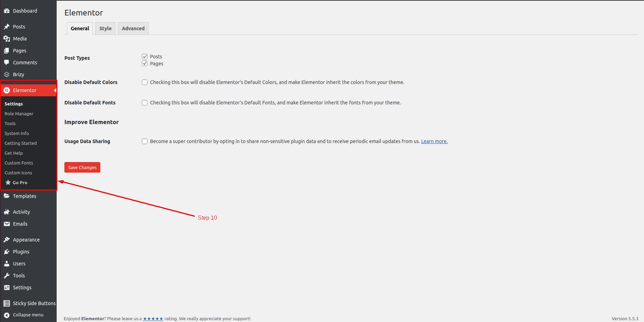Image resolution: width=644 pixels, height=322 pixels.
Task: Open System Info submenu item
Action: (17, 133)
